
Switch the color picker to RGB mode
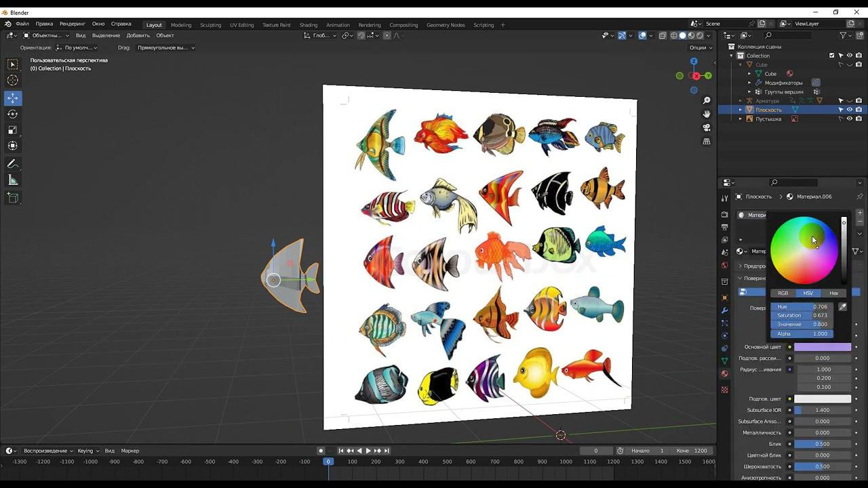click(783, 293)
